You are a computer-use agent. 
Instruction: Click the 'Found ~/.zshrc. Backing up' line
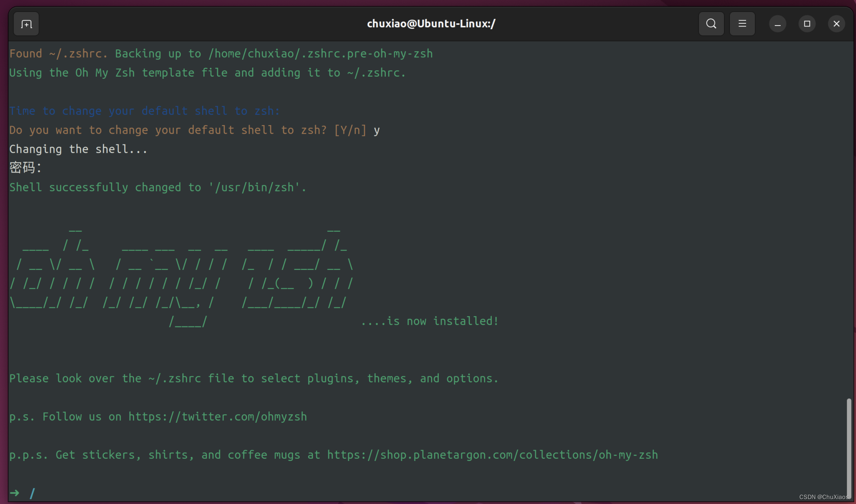coord(221,54)
